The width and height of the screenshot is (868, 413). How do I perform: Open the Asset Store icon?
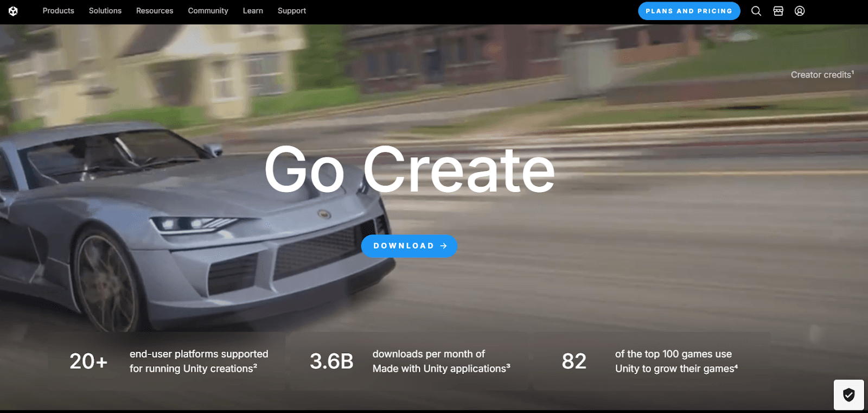[778, 11]
